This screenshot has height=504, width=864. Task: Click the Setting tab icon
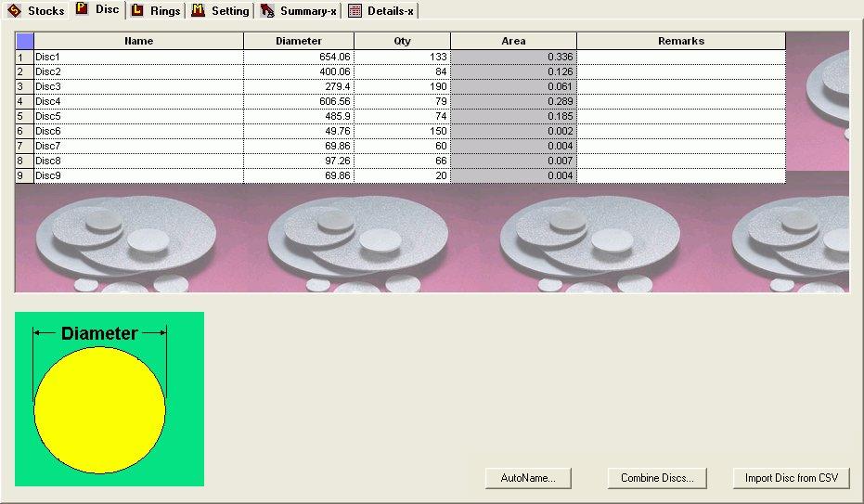(x=198, y=11)
